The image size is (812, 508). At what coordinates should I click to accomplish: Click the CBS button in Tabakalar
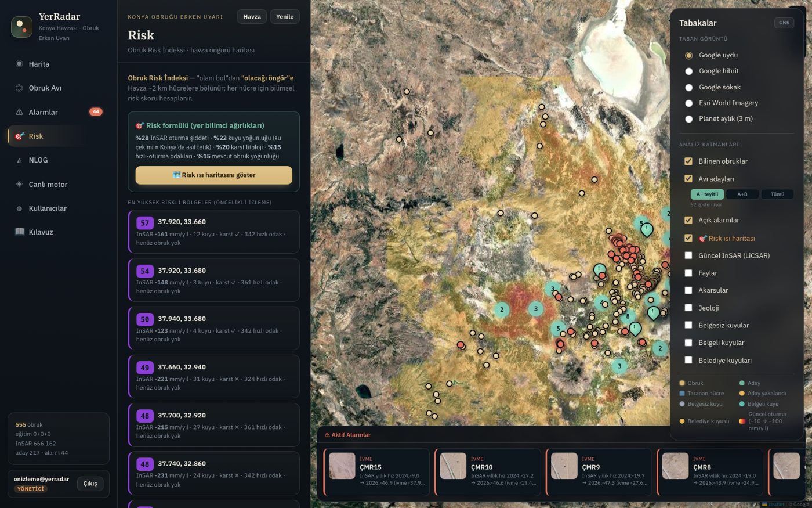[784, 23]
